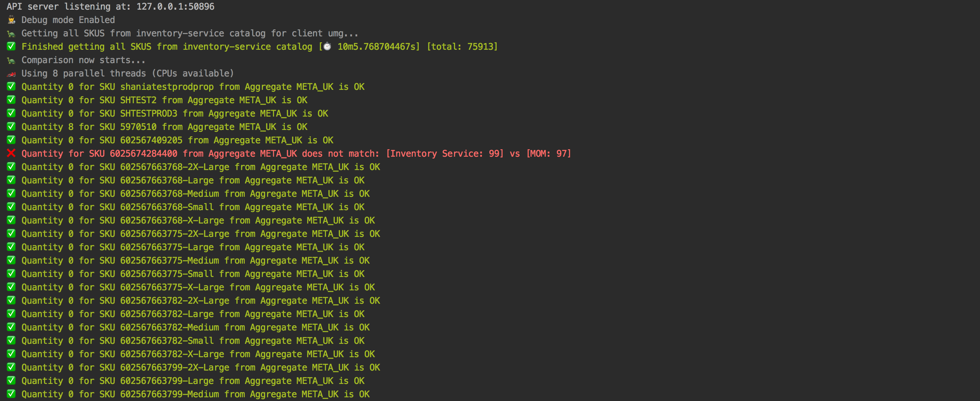The image size is (980, 401).
Task: Click green check for SKU 602567663768-Large
Action: (x=11, y=180)
